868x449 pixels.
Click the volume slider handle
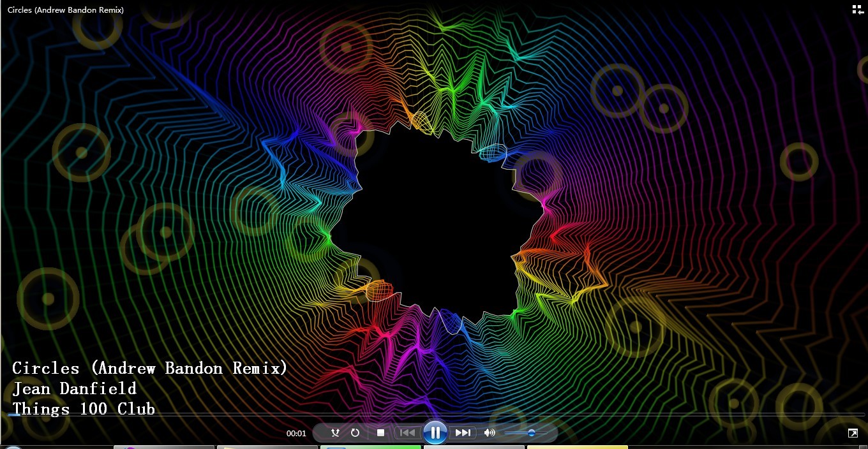pos(531,433)
